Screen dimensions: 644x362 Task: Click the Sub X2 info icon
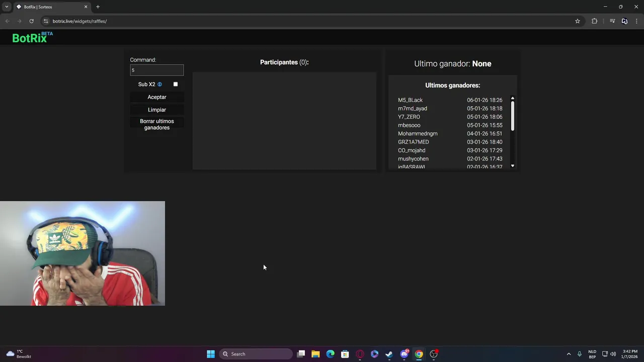pyautogui.click(x=159, y=84)
